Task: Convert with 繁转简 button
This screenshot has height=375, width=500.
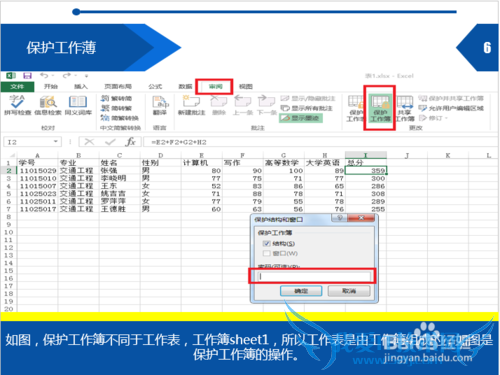Action: [x=117, y=98]
